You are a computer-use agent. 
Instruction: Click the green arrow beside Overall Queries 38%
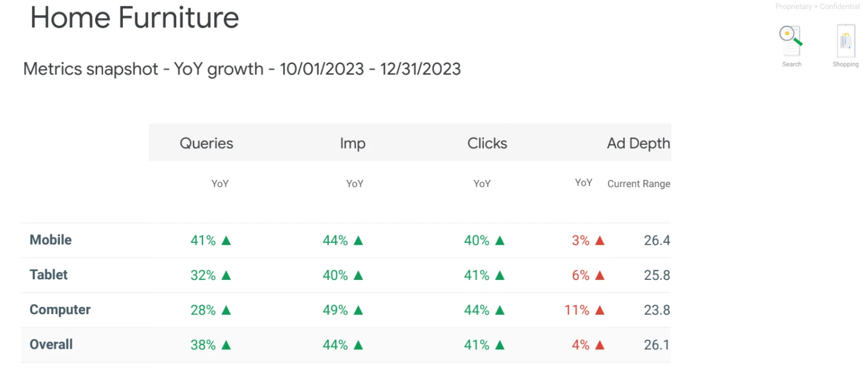click(226, 345)
